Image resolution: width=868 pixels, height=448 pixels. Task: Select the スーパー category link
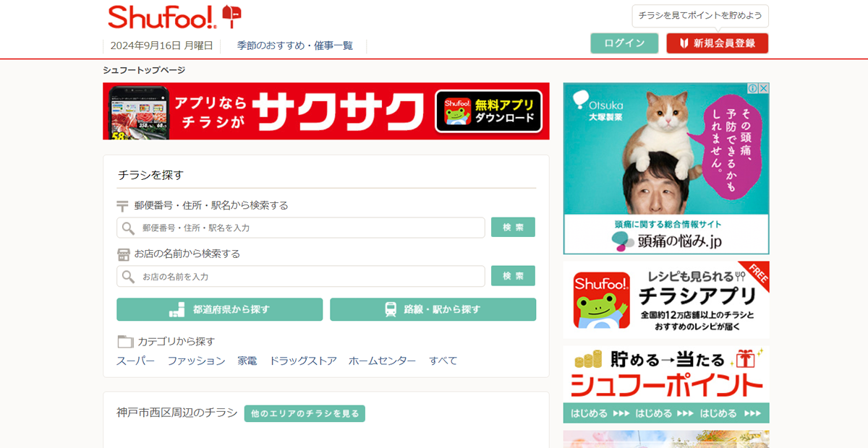[x=135, y=361]
